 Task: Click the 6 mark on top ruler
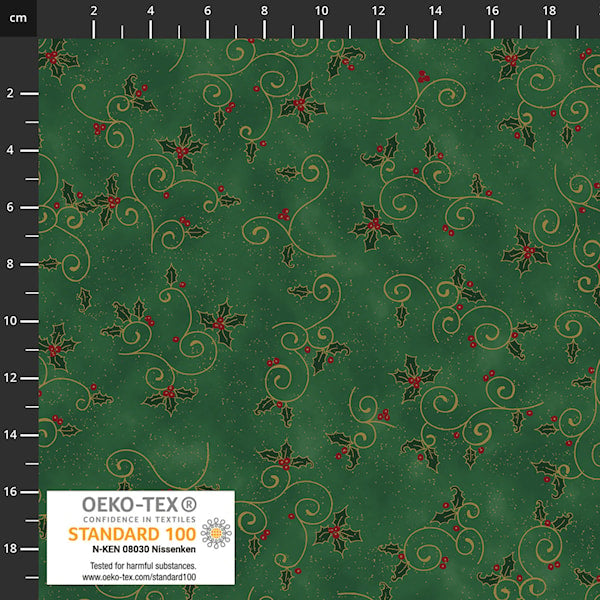(207, 10)
